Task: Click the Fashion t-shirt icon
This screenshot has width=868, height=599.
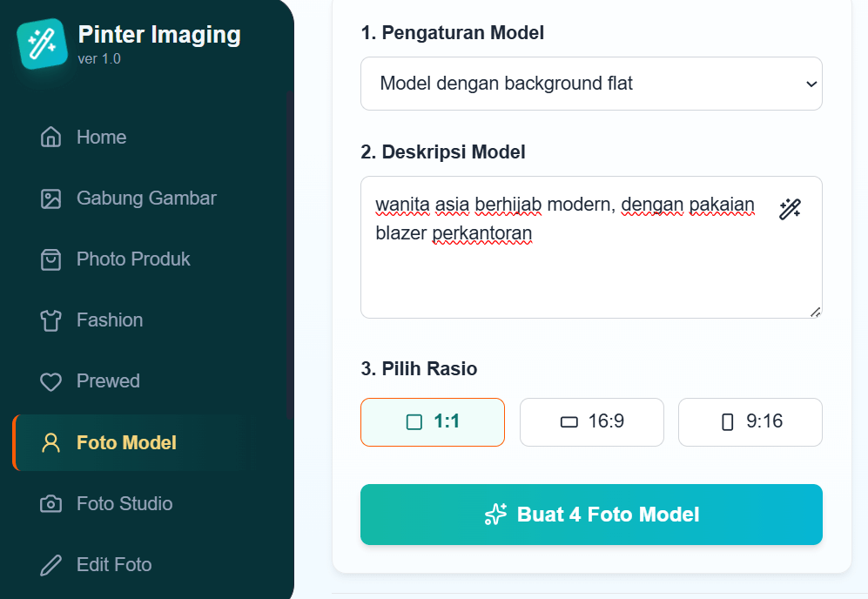Action: [51, 320]
